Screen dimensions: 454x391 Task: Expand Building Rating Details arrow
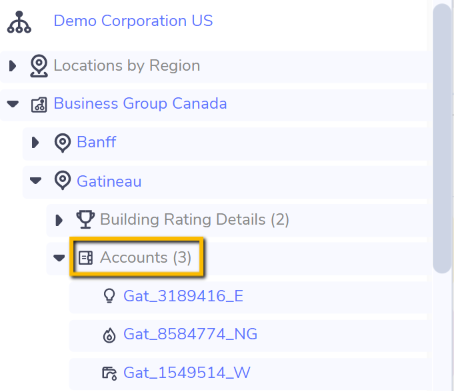pos(59,220)
